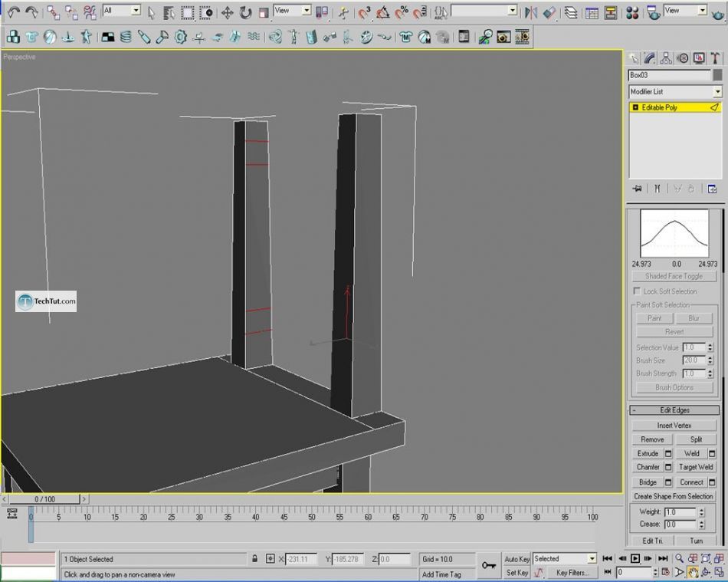This screenshot has width=728, height=582.
Task: Activate the Pan View hand tool
Action: (x=693, y=572)
